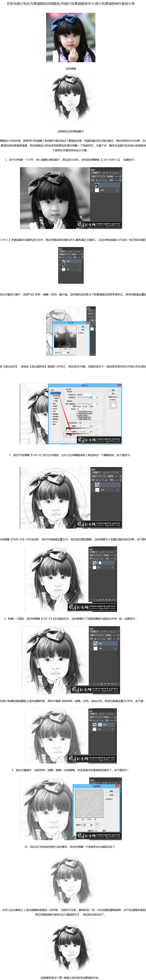The image size is (146, 980).
Task: Toggle eye of copy layer in step 2 panel
Action: point(60,261)
